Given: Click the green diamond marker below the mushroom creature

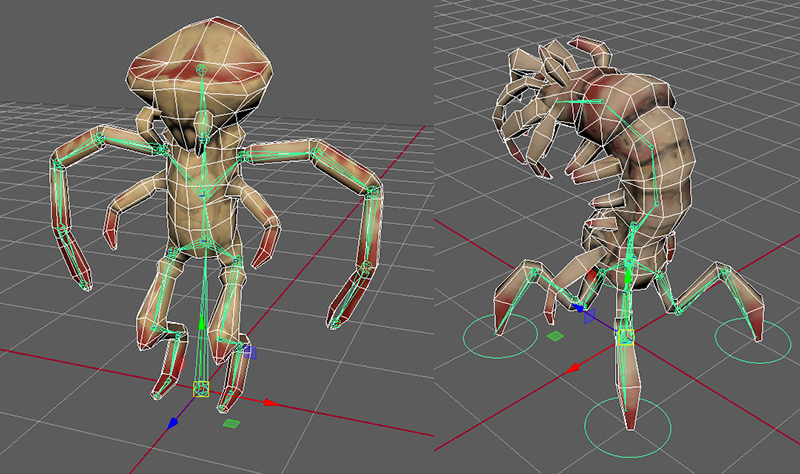Looking at the screenshot, I should pyautogui.click(x=231, y=424).
